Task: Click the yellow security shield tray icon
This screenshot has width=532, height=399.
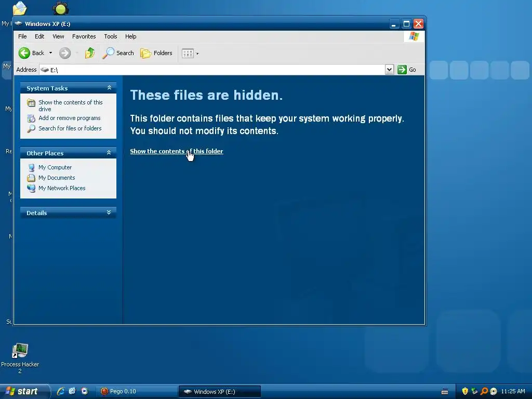Action: point(465,391)
